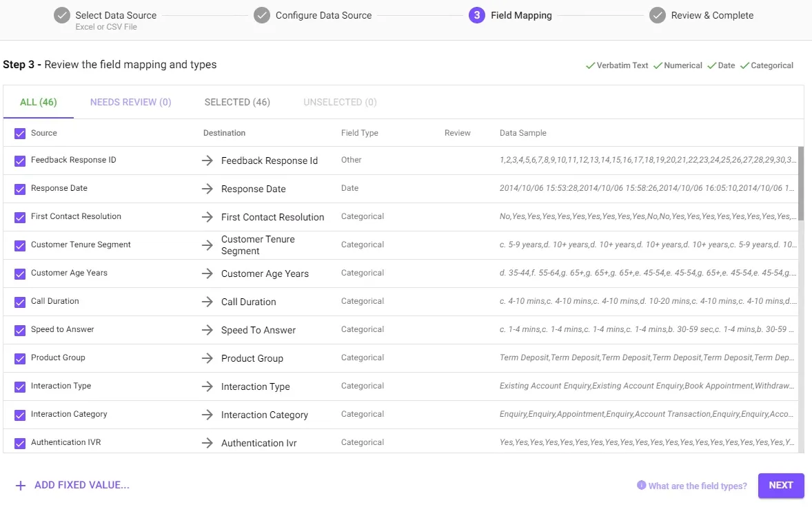Click the Data Sample column header

point(523,133)
